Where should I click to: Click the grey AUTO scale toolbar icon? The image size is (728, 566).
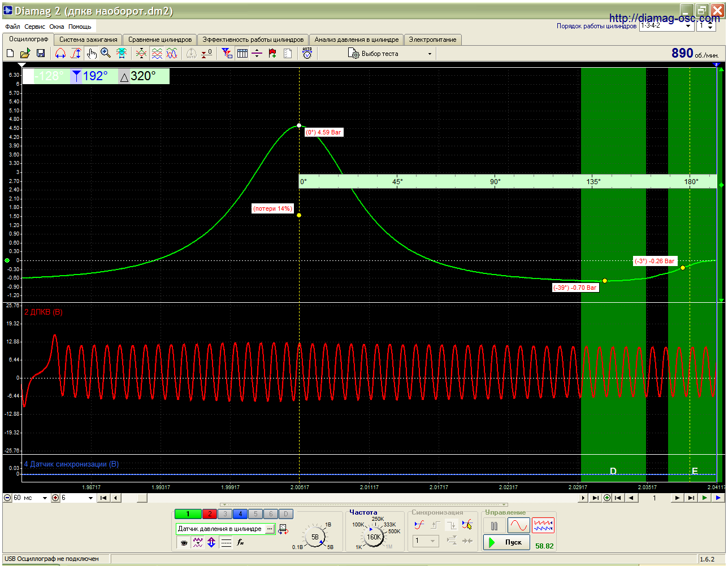point(192,53)
